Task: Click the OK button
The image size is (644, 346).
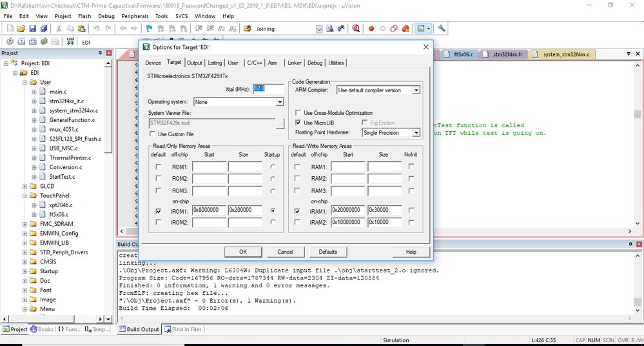Action: pos(242,252)
